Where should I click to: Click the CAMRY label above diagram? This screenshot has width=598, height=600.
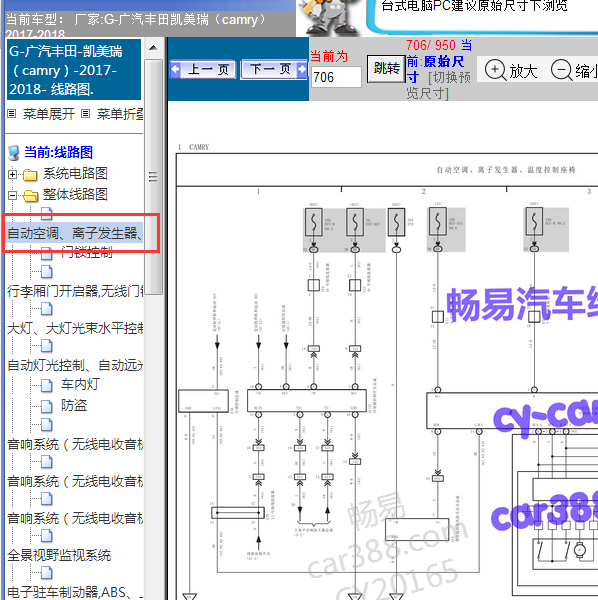[199, 147]
